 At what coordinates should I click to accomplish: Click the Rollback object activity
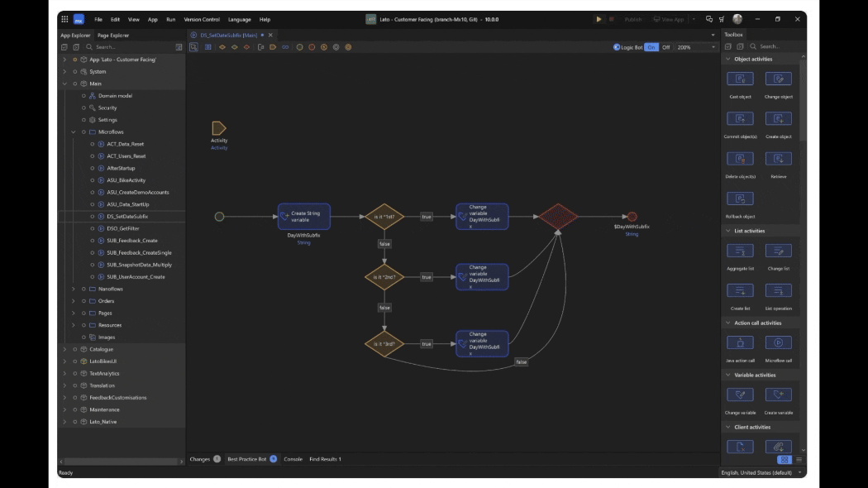click(740, 197)
